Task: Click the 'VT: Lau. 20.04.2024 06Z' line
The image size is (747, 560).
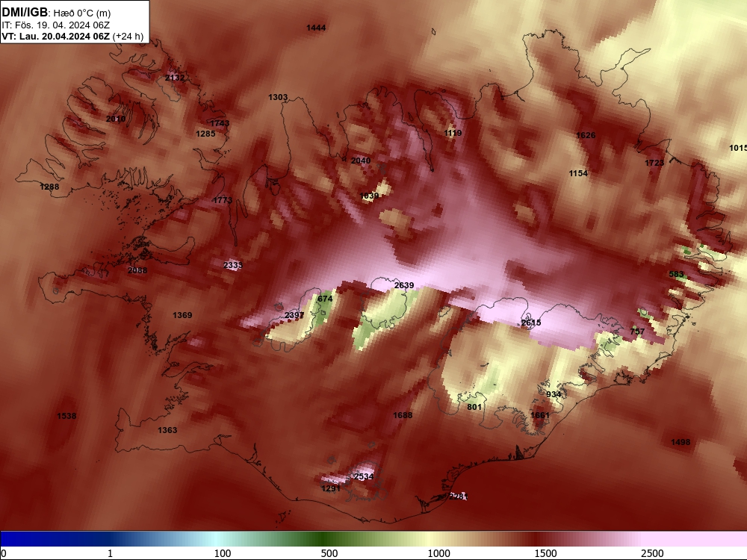Action: (x=56, y=37)
